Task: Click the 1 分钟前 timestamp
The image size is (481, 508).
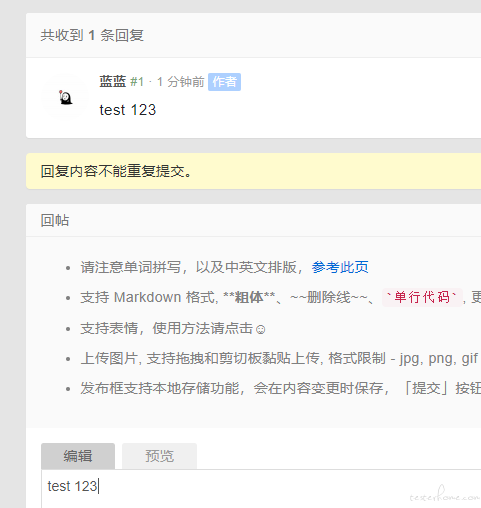Action: click(x=180, y=82)
